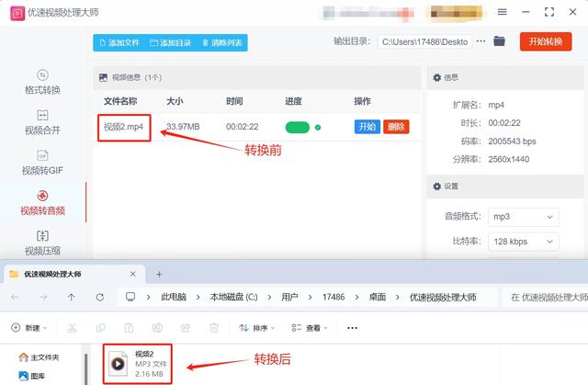The image size is (588, 385).
Task: Open the 新建 new item dropdown
Action: click(x=29, y=328)
